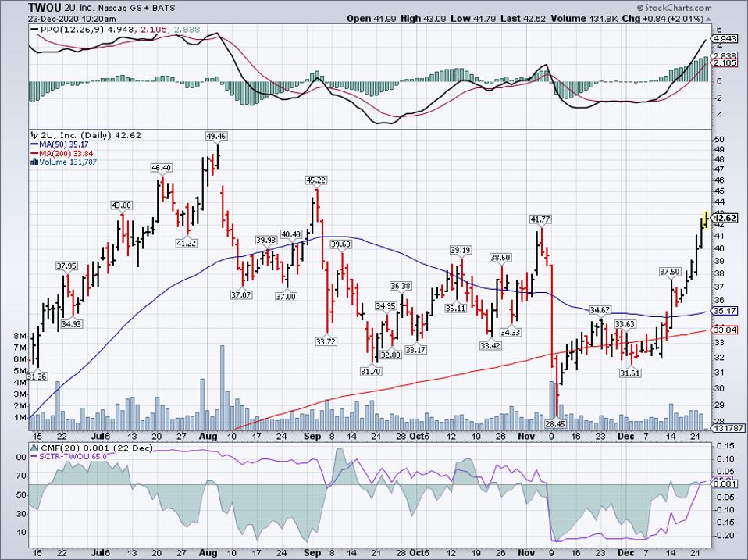Click the 33.42 low price label
This screenshot has width=748, height=560.
[x=490, y=345]
